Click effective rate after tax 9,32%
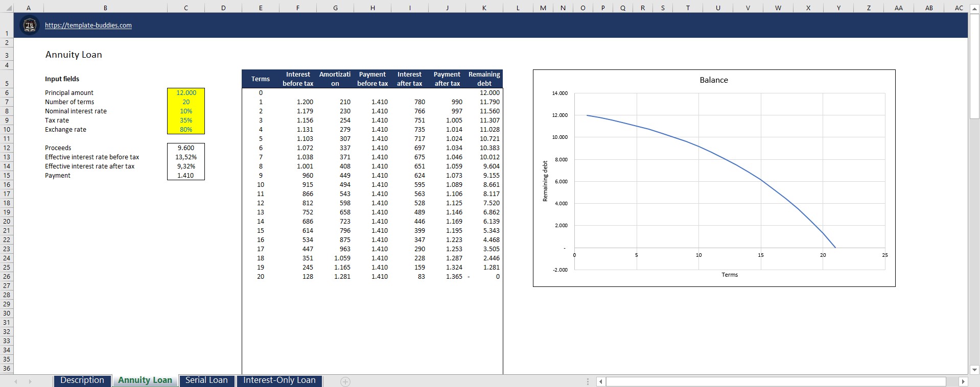The image size is (980, 387). (x=186, y=166)
